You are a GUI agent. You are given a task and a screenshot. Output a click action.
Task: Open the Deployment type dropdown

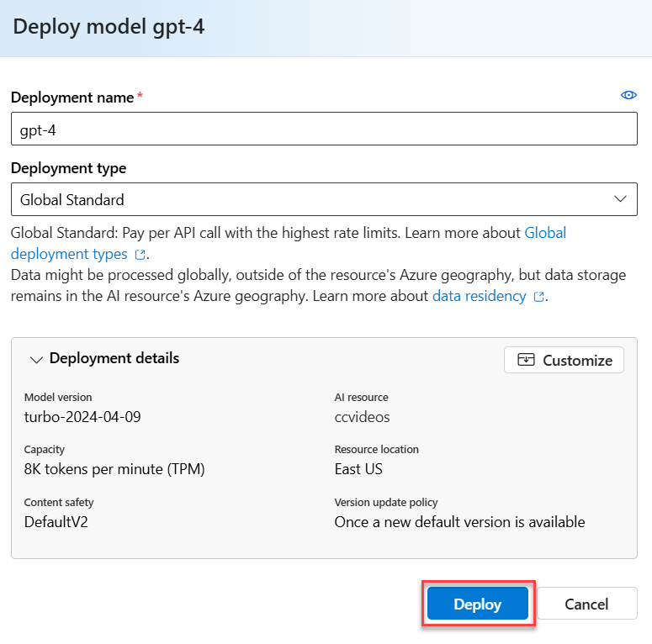324,199
